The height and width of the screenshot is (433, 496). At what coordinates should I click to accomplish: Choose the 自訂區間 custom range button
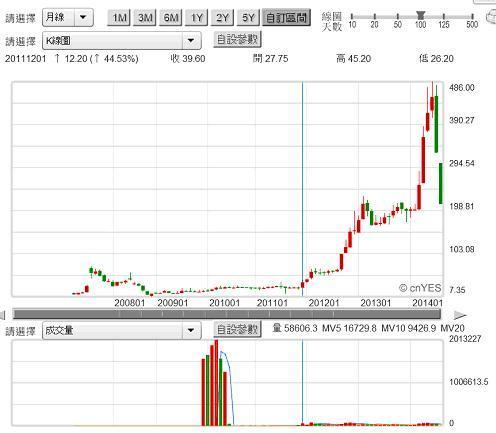pyautogui.click(x=286, y=18)
